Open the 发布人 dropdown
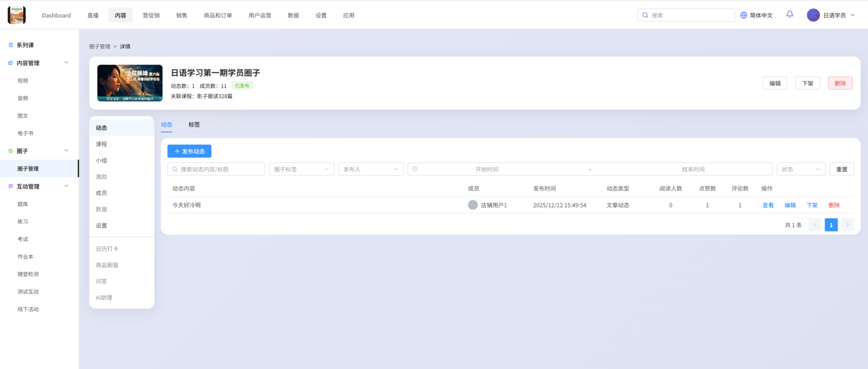 (x=371, y=169)
